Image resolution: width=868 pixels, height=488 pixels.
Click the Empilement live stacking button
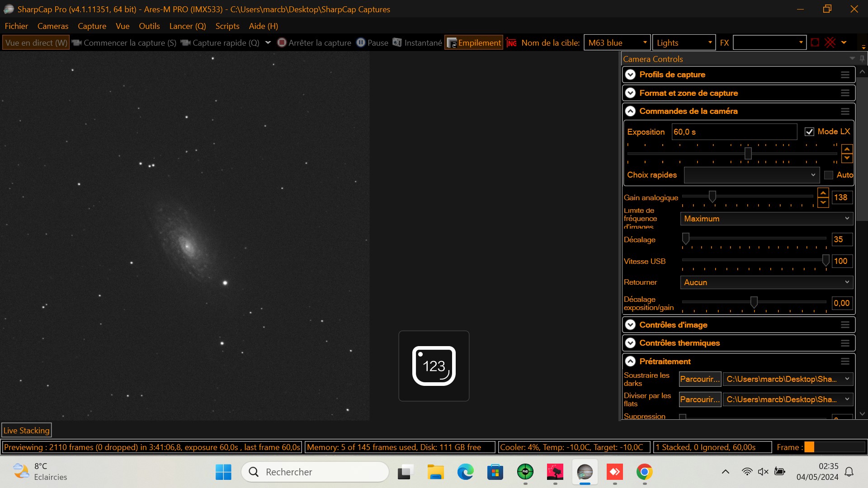(x=474, y=42)
